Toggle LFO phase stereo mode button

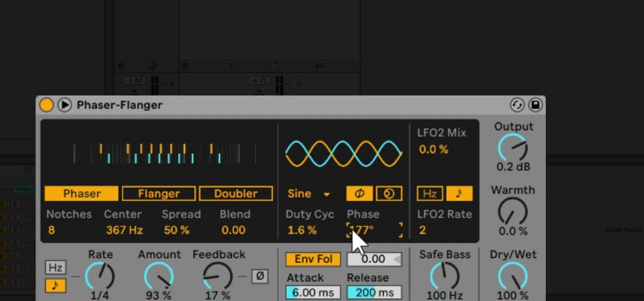pyautogui.click(x=360, y=194)
